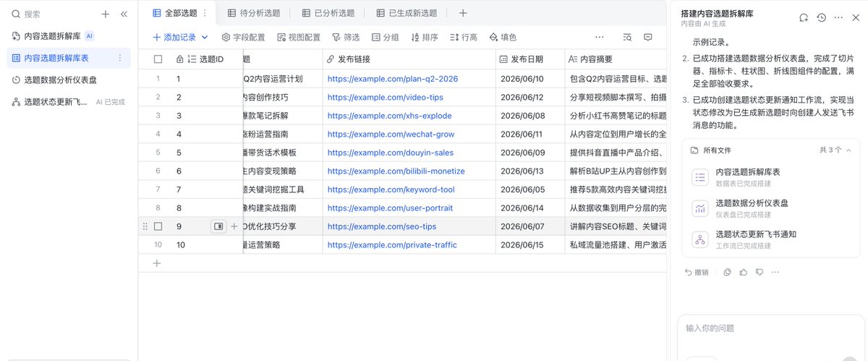Click thumbs-up icon under AI response
This screenshot has width=868, height=361.
point(743,272)
